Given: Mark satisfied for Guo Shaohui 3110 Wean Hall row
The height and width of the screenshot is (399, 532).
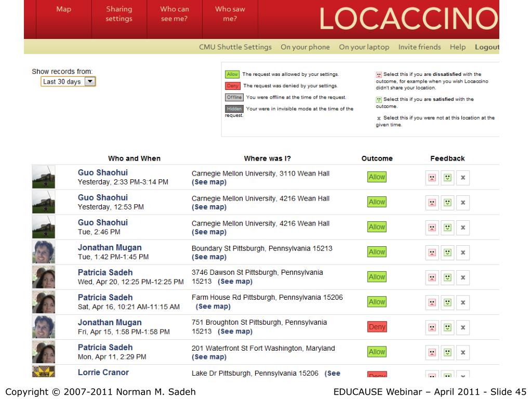Looking at the screenshot, I should [x=447, y=178].
